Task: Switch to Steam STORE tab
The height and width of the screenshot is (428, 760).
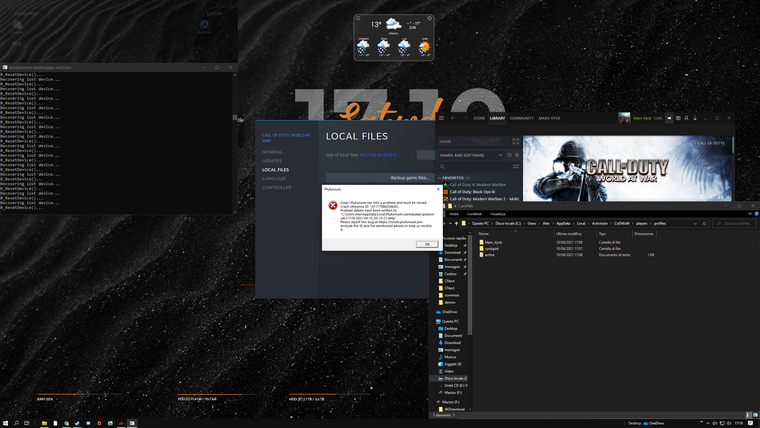Action: point(479,118)
